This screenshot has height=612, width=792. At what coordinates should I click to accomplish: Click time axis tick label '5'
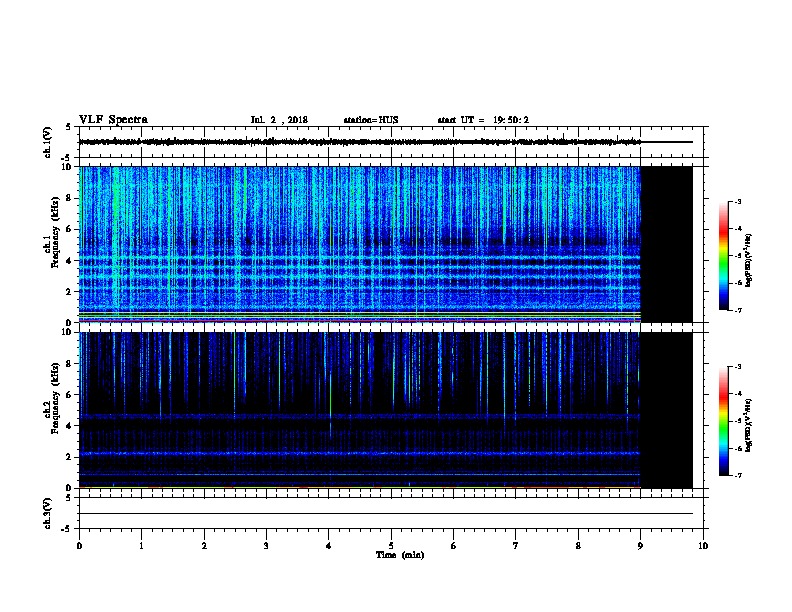tap(391, 545)
